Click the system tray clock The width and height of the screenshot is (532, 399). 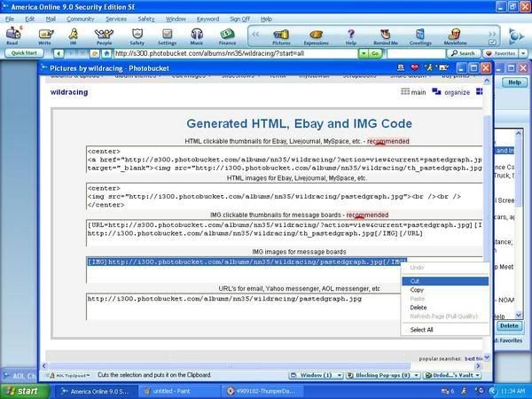513,391
